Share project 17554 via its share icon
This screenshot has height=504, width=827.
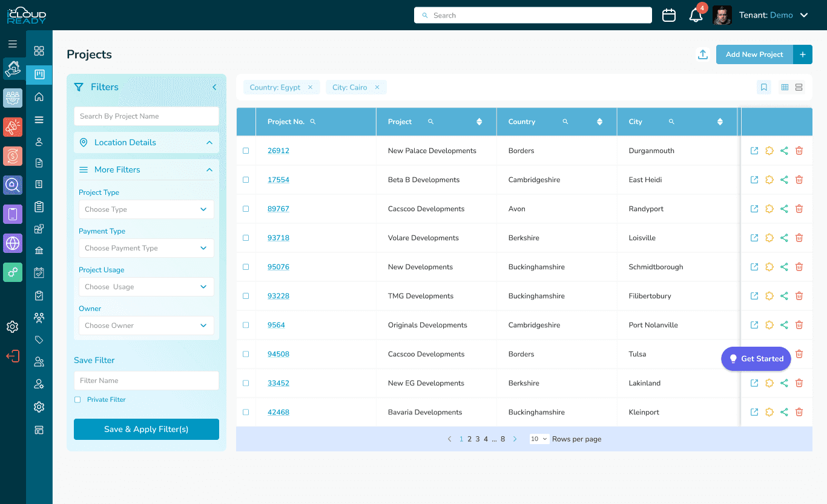(784, 179)
